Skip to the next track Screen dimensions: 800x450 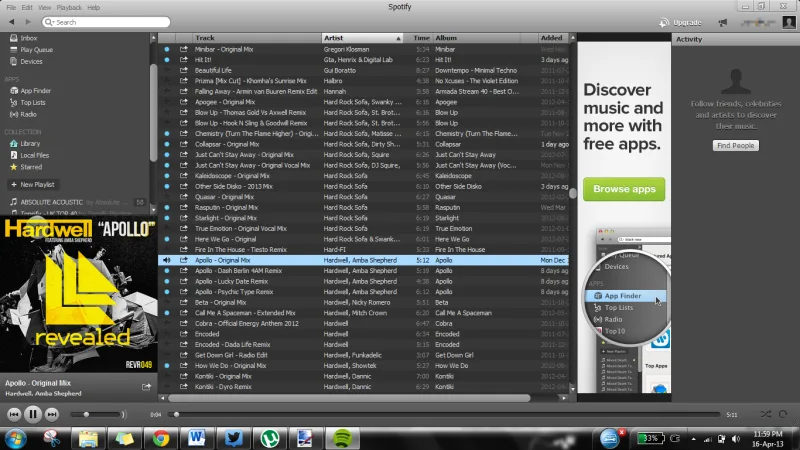pyautogui.click(x=52, y=414)
